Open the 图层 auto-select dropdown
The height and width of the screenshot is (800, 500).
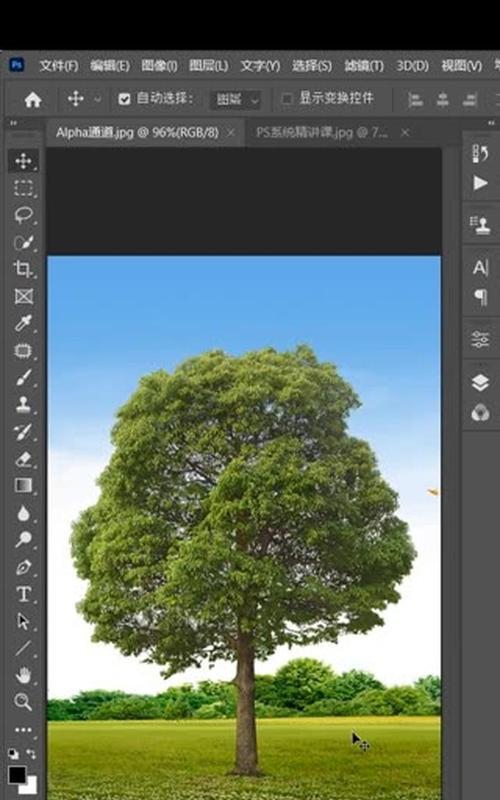(x=236, y=99)
